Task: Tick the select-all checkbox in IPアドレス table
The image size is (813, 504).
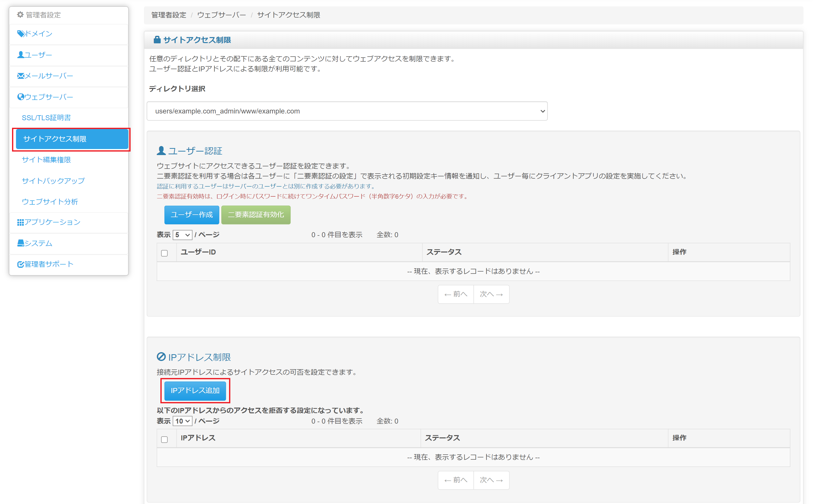Action: tap(164, 439)
